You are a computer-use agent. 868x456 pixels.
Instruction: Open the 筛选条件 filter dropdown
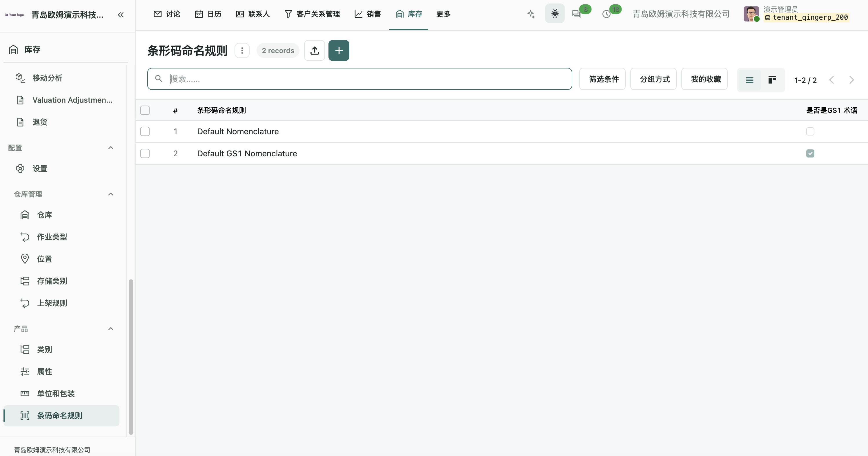(x=602, y=79)
